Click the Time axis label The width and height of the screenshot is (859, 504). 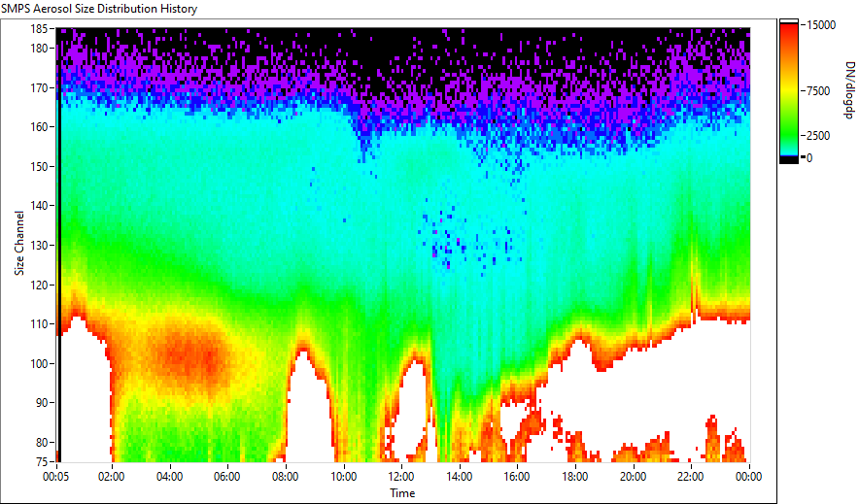[x=402, y=493]
